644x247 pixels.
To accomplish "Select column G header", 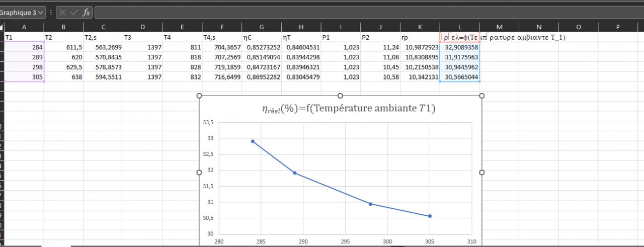I will coord(262,27).
